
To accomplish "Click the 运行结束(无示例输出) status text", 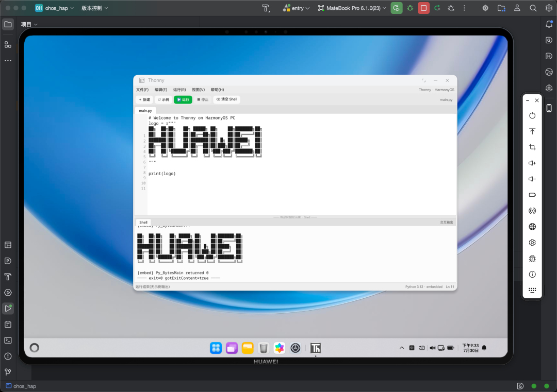I will [x=153, y=286].
